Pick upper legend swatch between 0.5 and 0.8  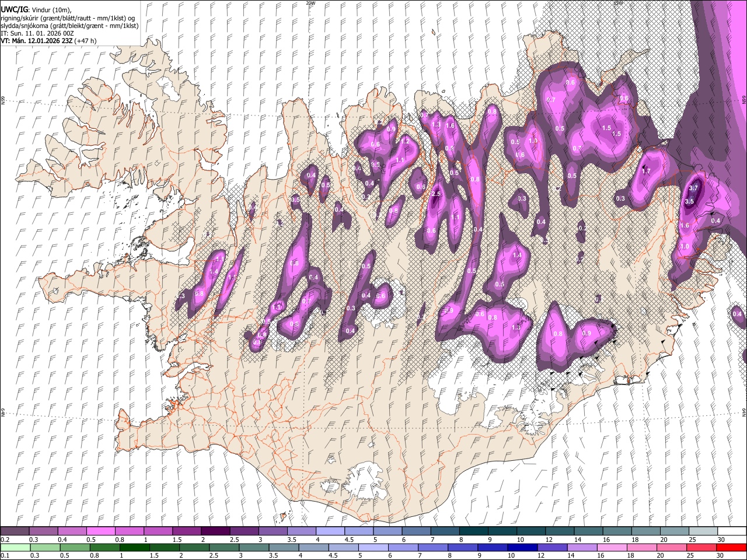[100, 531]
